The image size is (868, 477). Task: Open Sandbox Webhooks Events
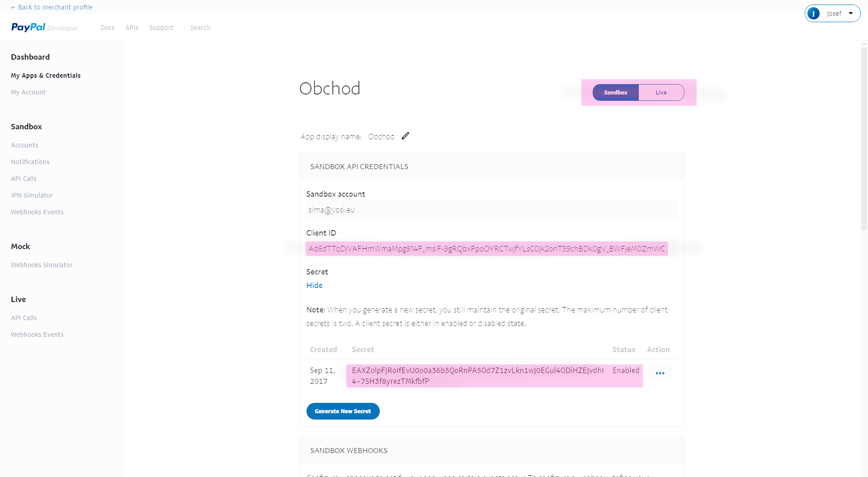38,212
